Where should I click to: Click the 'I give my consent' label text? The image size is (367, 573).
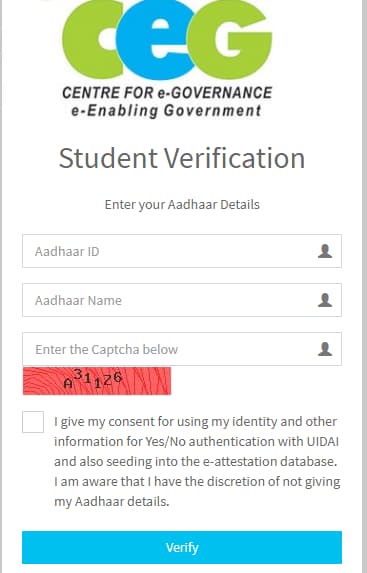(197, 462)
